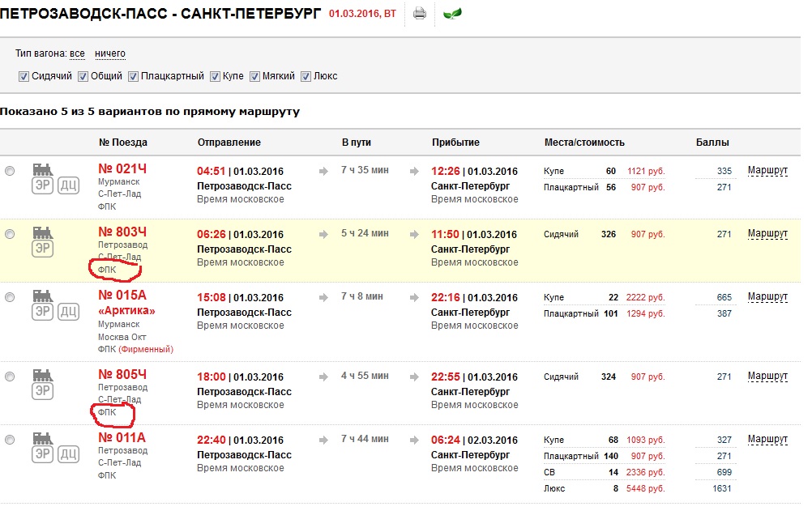
Task: Disable the Люкс wagon type checkbox
Action: (x=306, y=76)
